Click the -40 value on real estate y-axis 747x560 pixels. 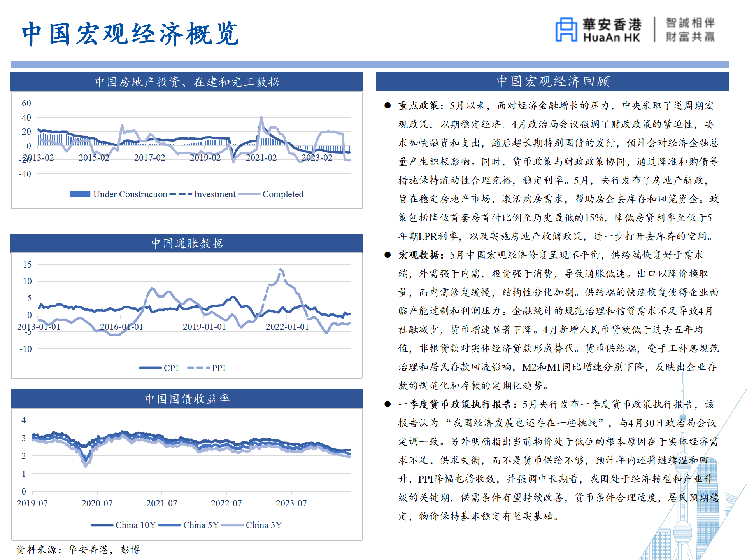25,174
